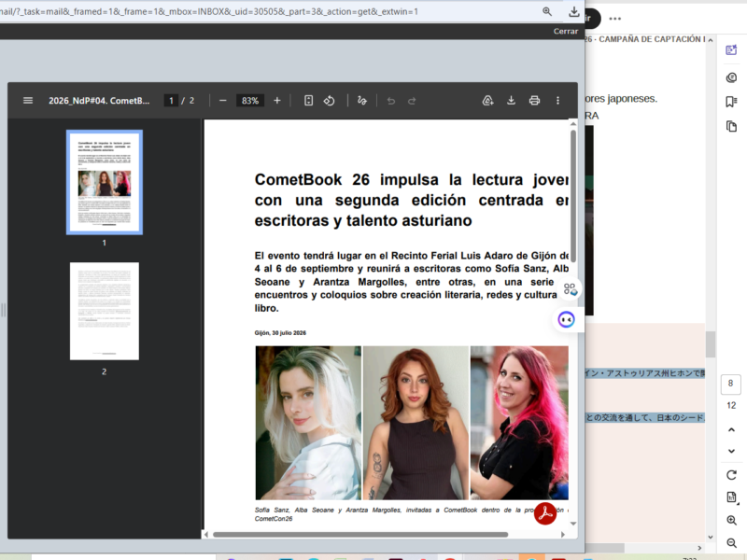
Task: Click the photo of the white-haired woman
Action: 308,423
